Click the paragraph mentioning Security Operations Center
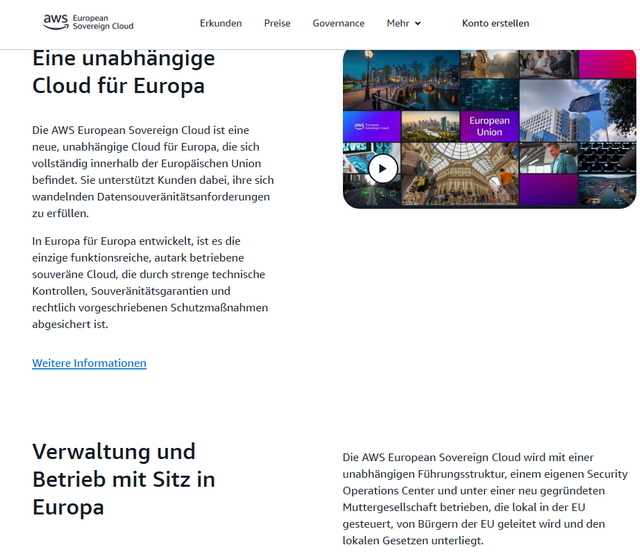This screenshot has width=640, height=559. pos(485,499)
